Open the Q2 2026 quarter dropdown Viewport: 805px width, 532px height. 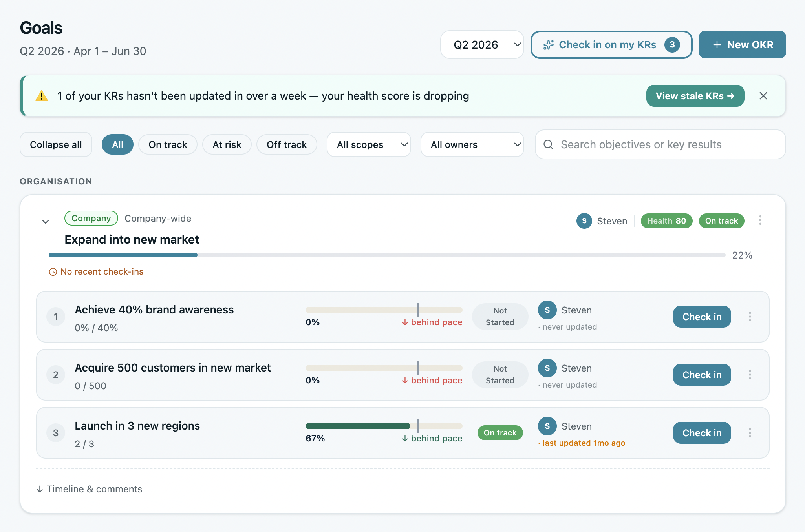pos(482,45)
